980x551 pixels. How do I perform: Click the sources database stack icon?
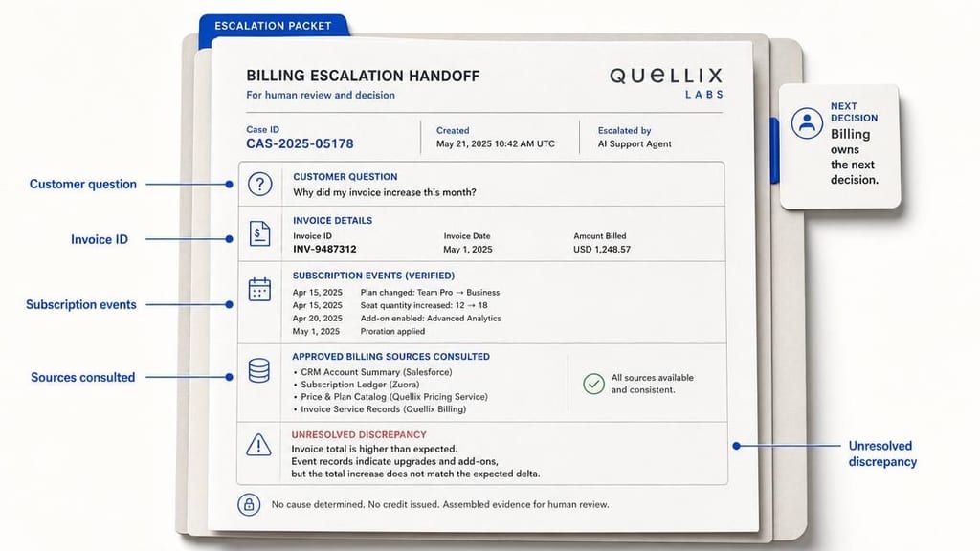pyautogui.click(x=258, y=370)
